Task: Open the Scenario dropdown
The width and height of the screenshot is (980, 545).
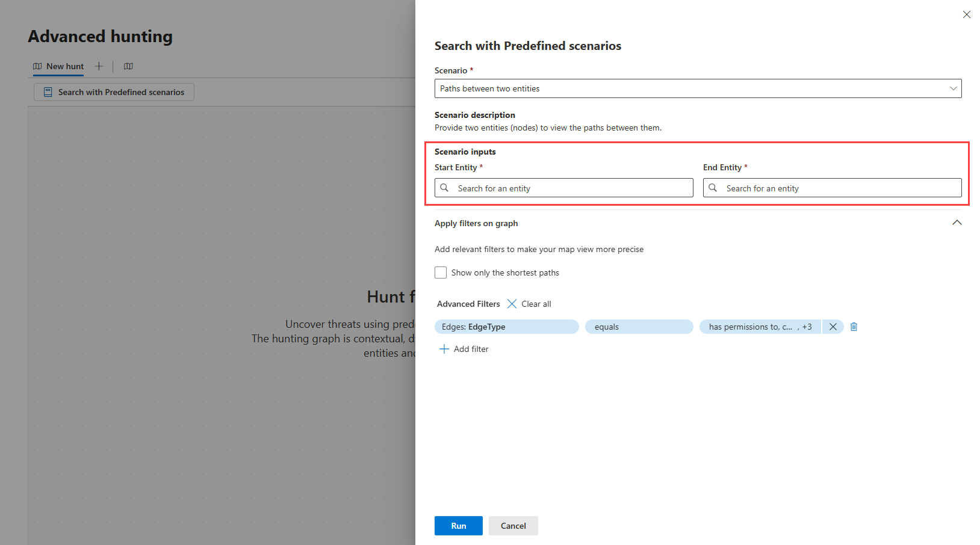Action: [698, 88]
